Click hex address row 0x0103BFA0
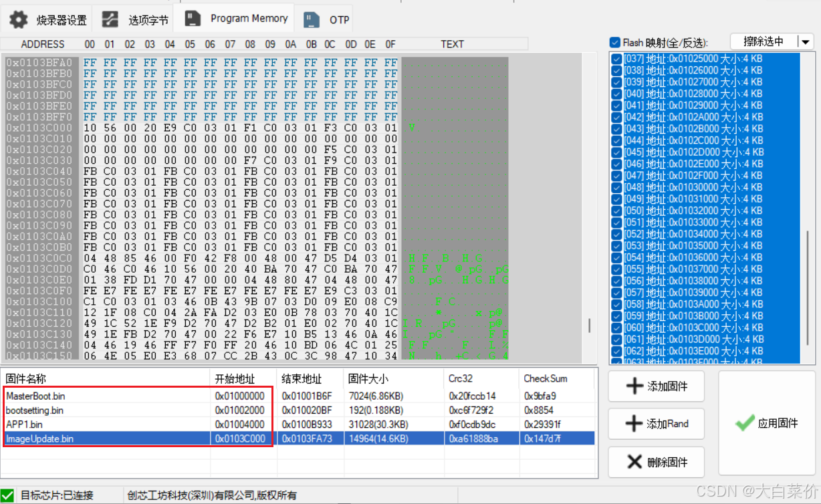The image size is (821, 504). click(x=39, y=62)
